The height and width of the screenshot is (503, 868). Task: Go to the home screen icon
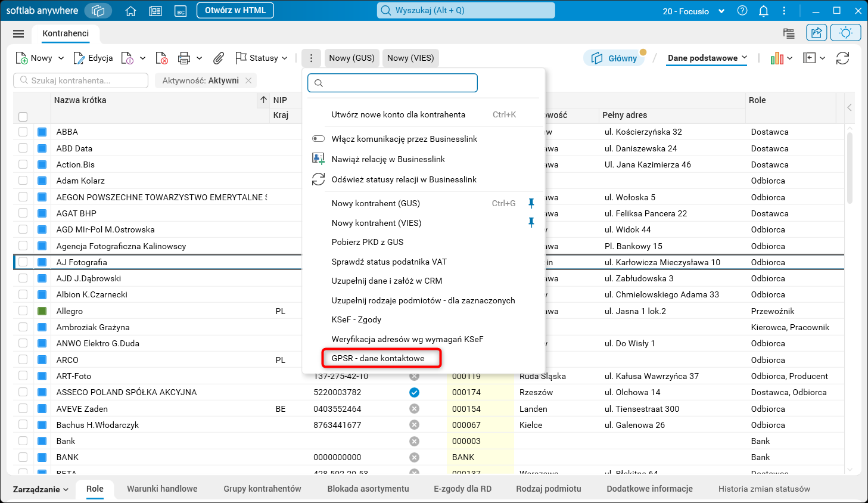pos(131,11)
